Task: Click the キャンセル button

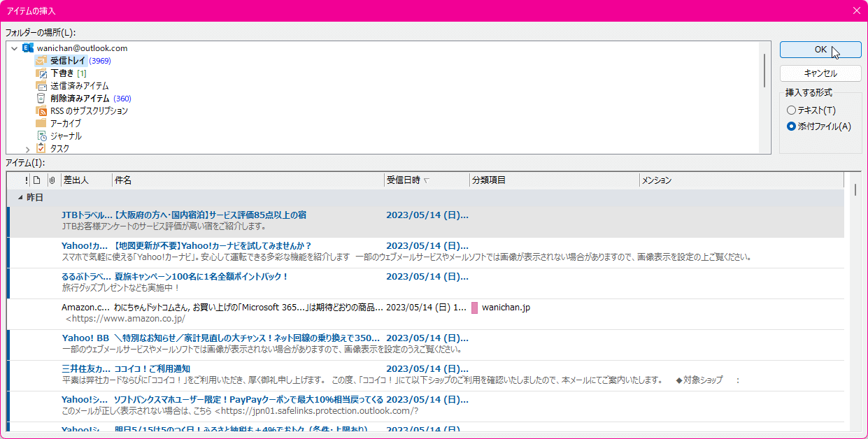Action: (820, 73)
